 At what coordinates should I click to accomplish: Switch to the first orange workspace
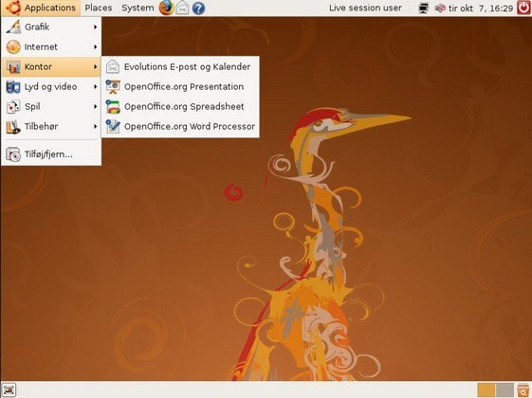click(486, 389)
